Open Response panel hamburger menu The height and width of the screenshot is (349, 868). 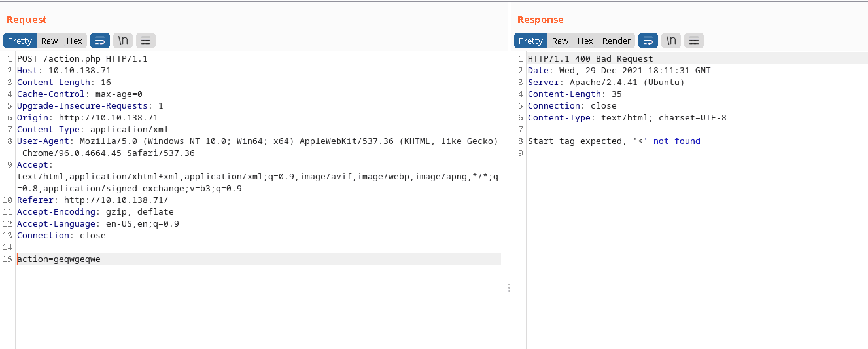pyautogui.click(x=693, y=41)
